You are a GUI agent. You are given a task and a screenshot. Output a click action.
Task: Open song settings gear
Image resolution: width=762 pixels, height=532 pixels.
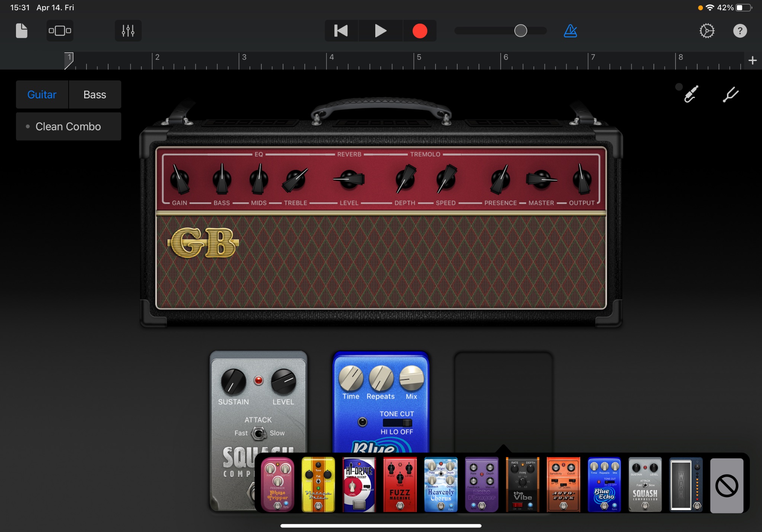pos(707,31)
